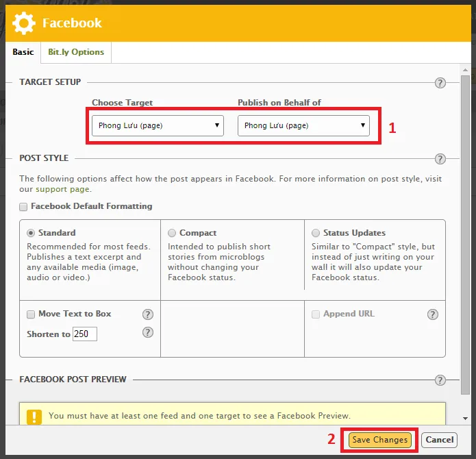Click help icon next to Append URL
Screen dimensions: 476x459
pos(432,314)
